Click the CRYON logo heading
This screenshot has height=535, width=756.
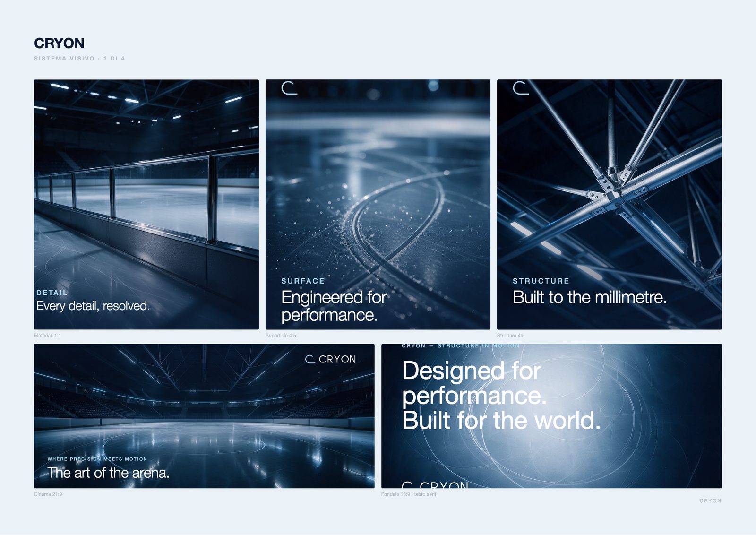[x=59, y=43]
